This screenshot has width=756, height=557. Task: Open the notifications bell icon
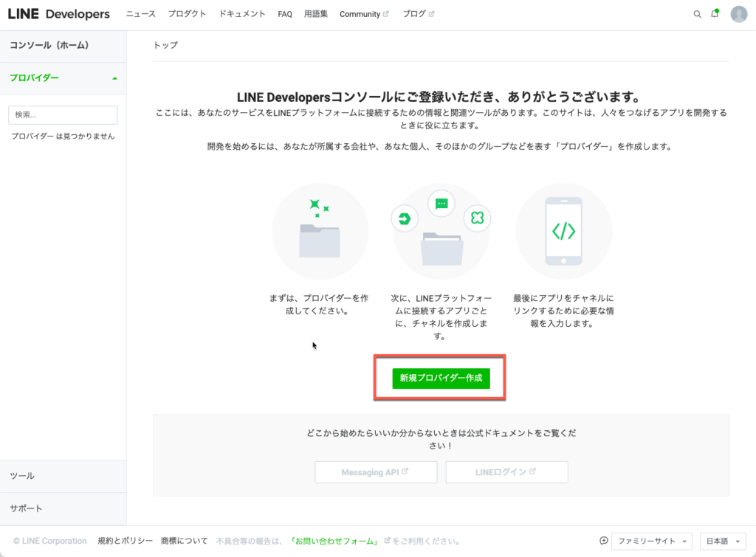point(715,14)
